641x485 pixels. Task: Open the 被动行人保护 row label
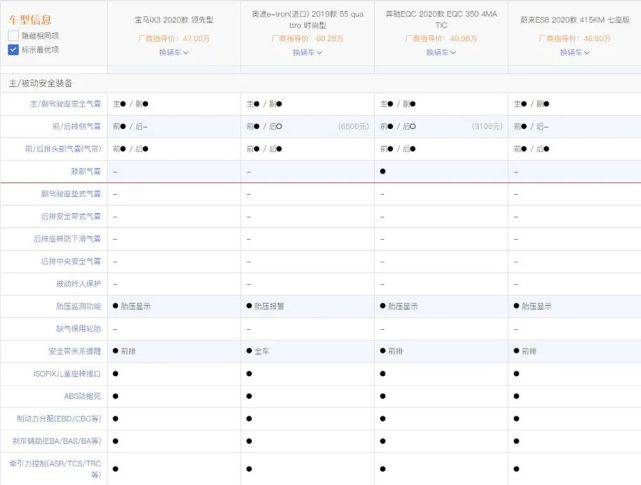[x=78, y=284]
